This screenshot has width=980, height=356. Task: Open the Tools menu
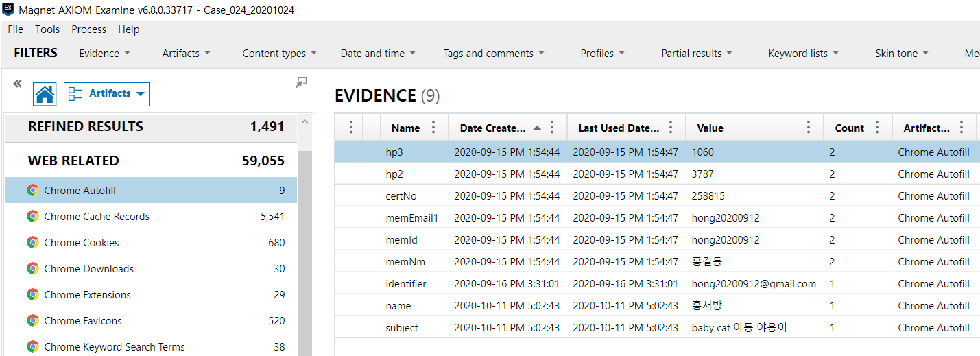coord(47,29)
